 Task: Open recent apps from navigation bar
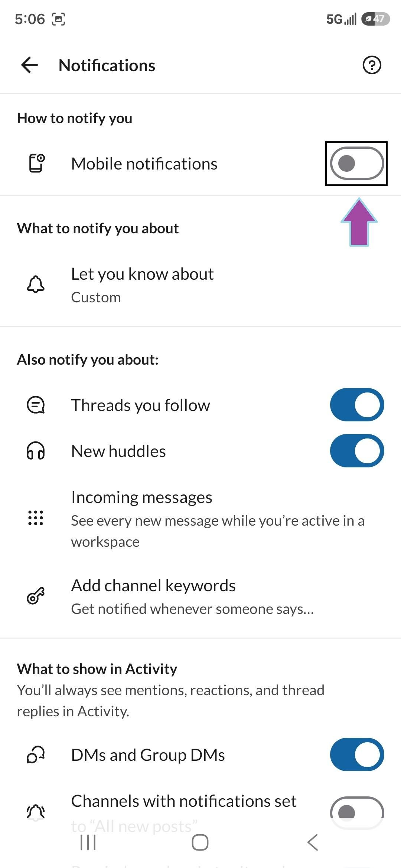click(x=88, y=842)
